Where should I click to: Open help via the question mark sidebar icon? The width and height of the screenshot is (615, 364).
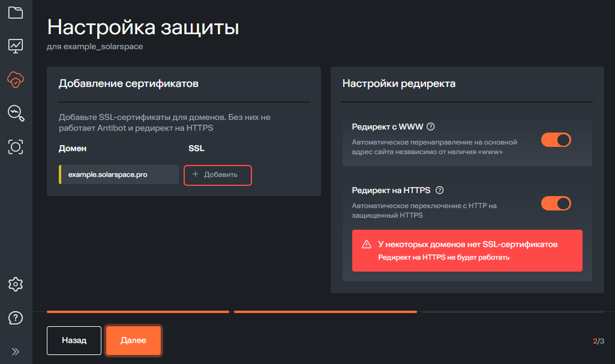[x=16, y=318]
